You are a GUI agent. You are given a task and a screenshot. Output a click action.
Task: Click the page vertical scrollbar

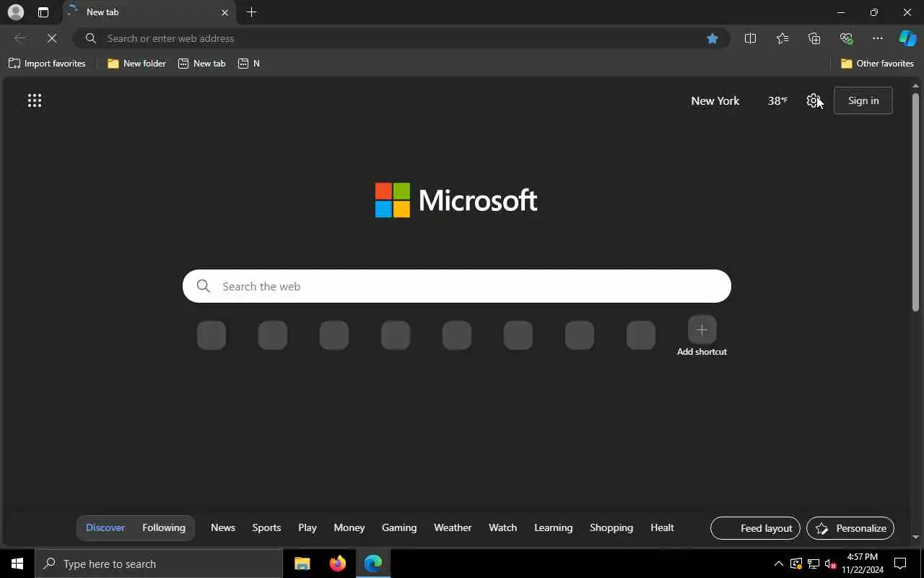point(915,202)
